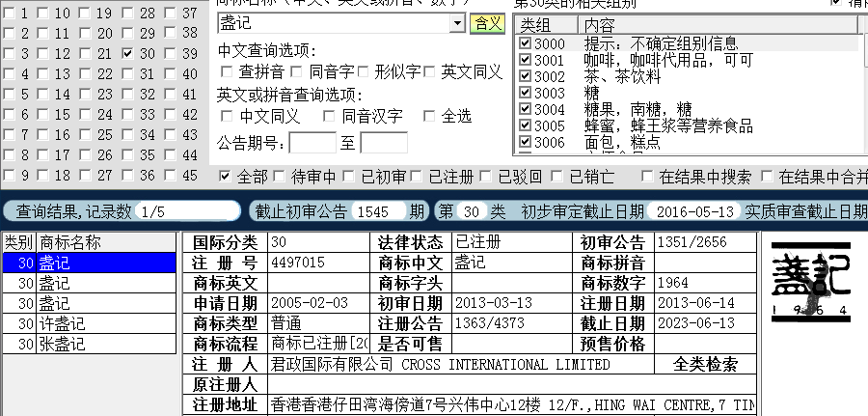Enable 同音字 option

(x=297, y=71)
